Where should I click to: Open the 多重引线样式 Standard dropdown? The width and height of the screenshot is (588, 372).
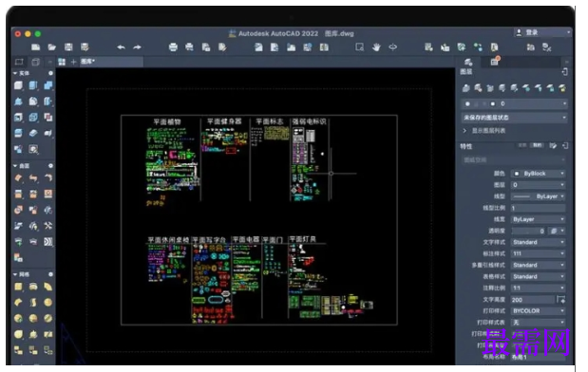point(538,265)
